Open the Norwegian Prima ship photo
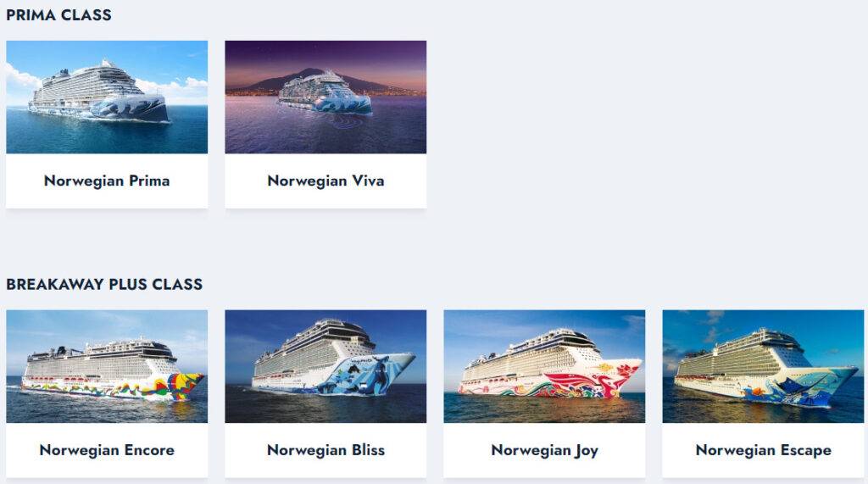The width and height of the screenshot is (868, 484). (107, 97)
